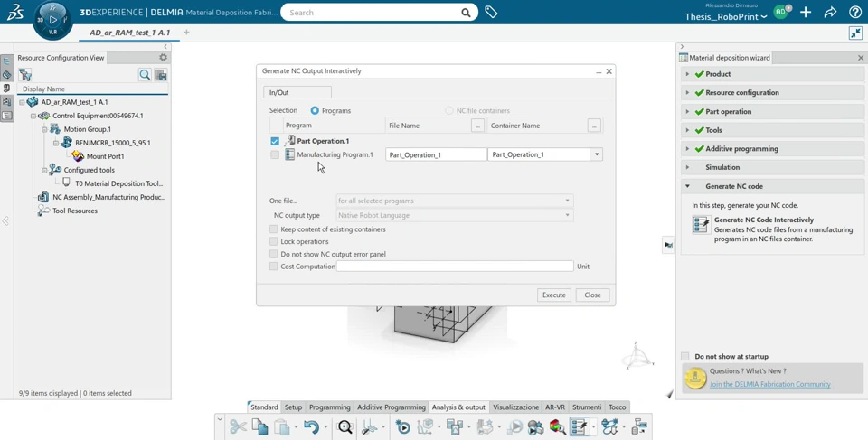
Task: Click the new tab plus button
Action: click(186, 33)
